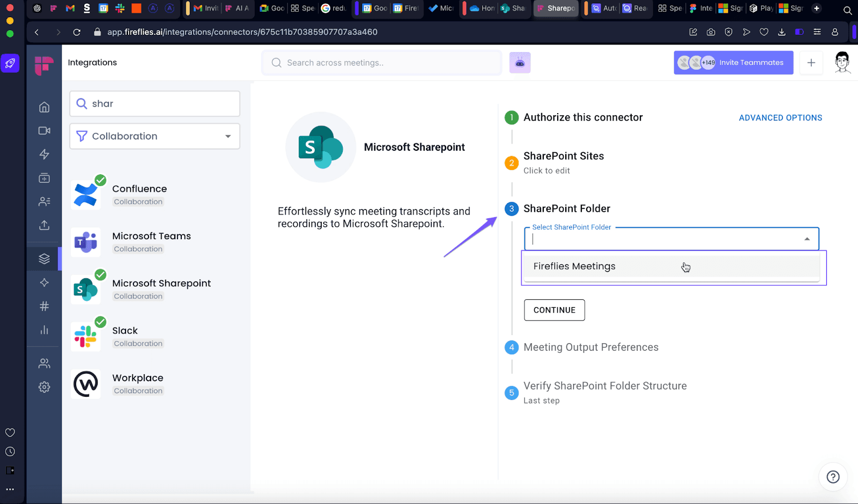Screen dimensions: 858x504
Task: Select the stacked-layers Integrations icon
Action: (45, 259)
